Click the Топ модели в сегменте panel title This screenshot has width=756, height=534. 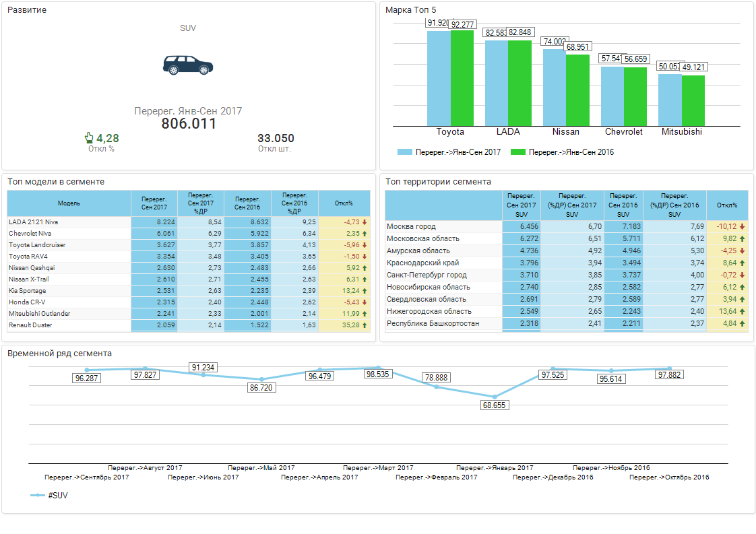[56, 182]
